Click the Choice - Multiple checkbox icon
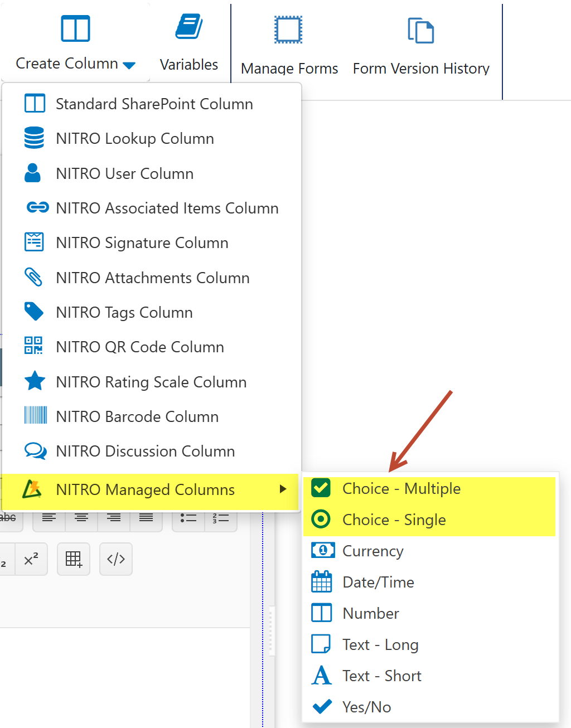The height and width of the screenshot is (728, 571). pyautogui.click(x=321, y=487)
